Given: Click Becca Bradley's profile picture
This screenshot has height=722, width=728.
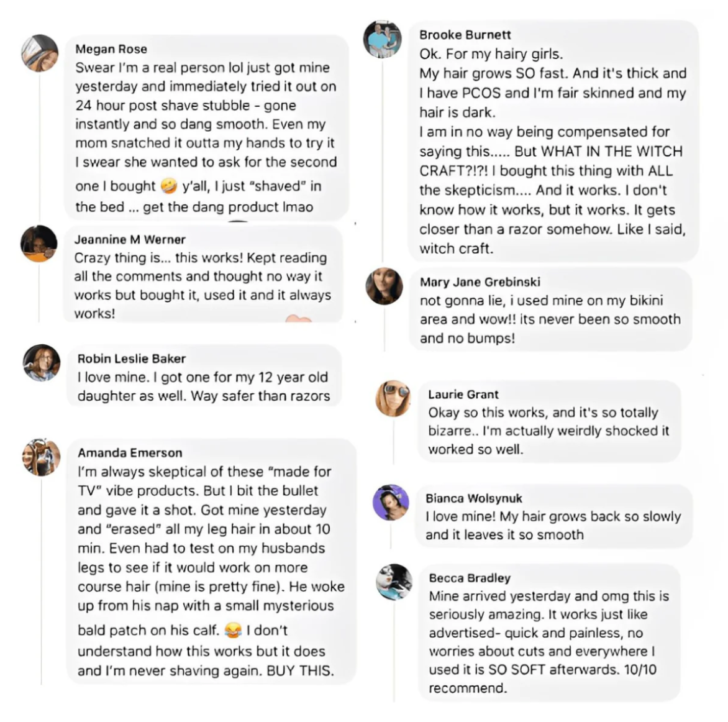Looking at the screenshot, I should click(x=394, y=582).
